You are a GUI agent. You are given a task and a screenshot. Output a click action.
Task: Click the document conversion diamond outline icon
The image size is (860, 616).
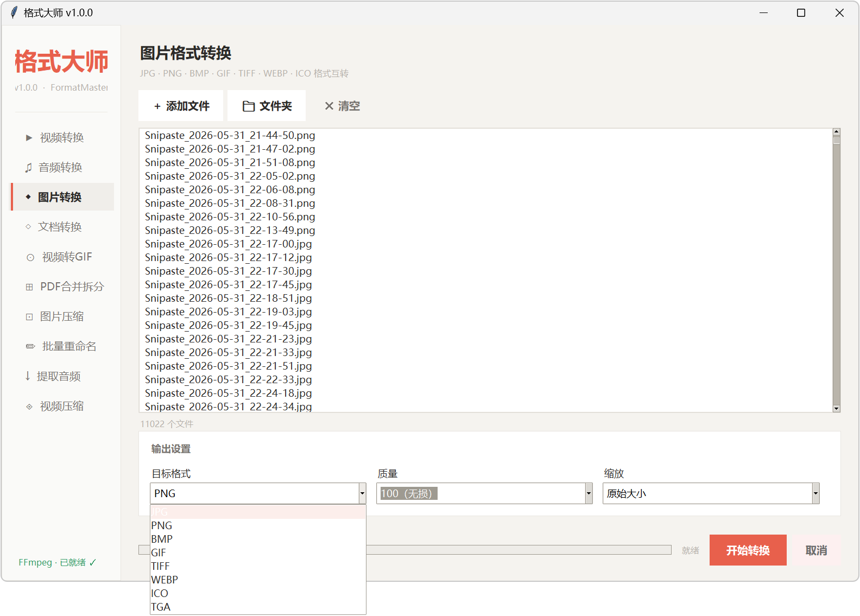click(28, 227)
